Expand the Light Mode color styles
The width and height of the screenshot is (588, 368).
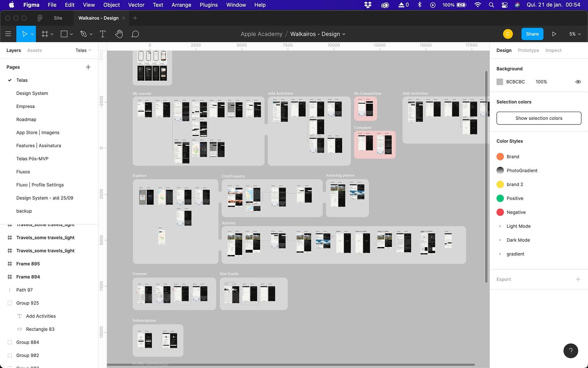(500, 226)
